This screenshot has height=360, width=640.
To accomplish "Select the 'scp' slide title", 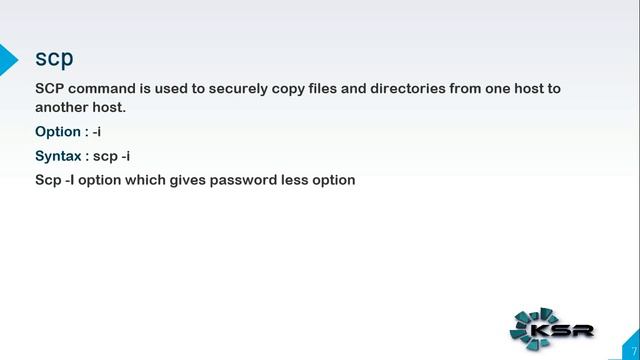I will tap(54, 58).
